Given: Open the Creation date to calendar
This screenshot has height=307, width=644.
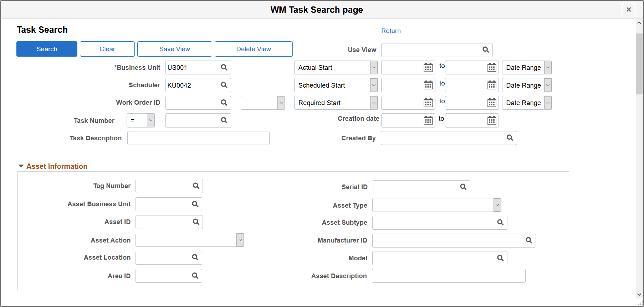Looking at the screenshot, I should pyautogui.click(x=492, y=120).
